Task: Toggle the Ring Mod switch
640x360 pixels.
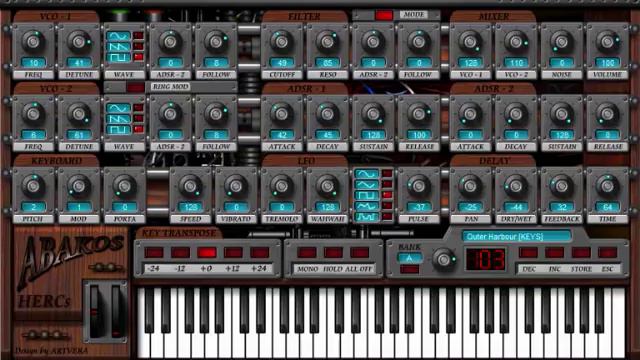Action: [135, 87]
